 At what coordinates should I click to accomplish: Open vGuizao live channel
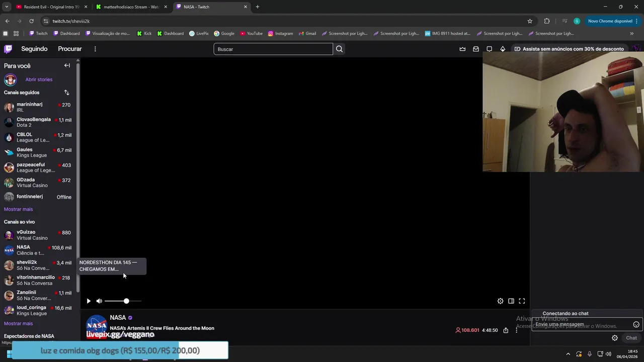pyautogui.click(x=38, y=235)
